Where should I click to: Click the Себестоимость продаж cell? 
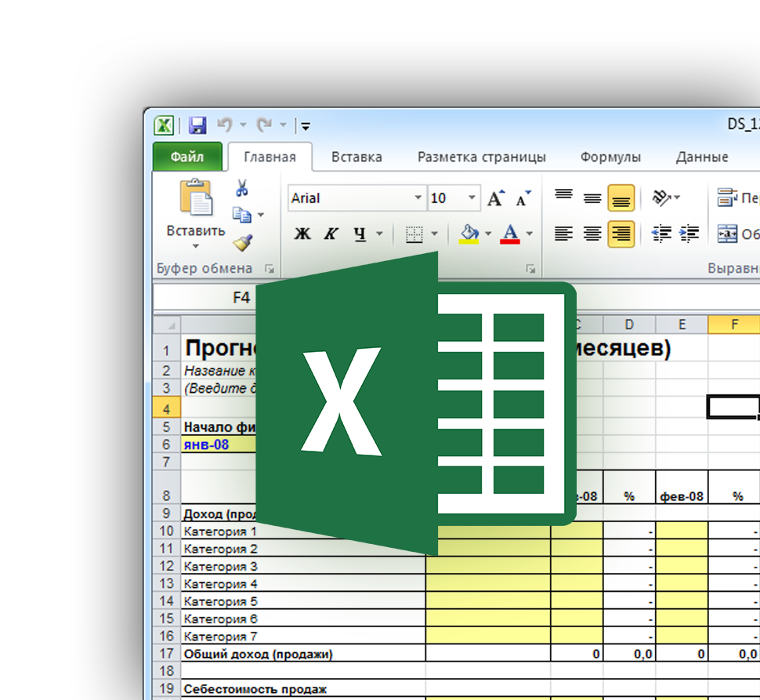(303, 689)
